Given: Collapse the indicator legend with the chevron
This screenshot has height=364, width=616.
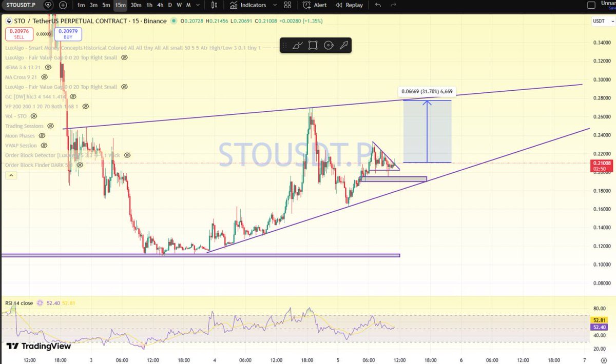Looking at the screenshot, I should [11, 175].
